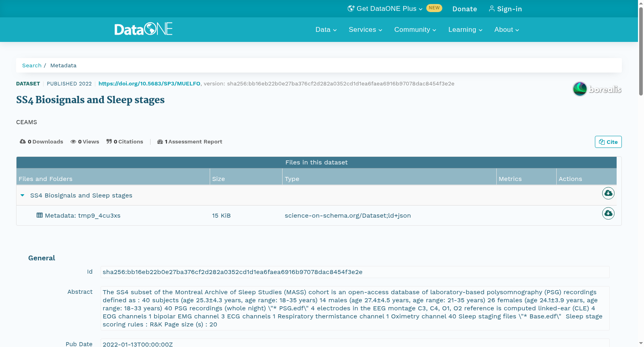Click the Metadata breadcrumb text

[x=63, y=65]
